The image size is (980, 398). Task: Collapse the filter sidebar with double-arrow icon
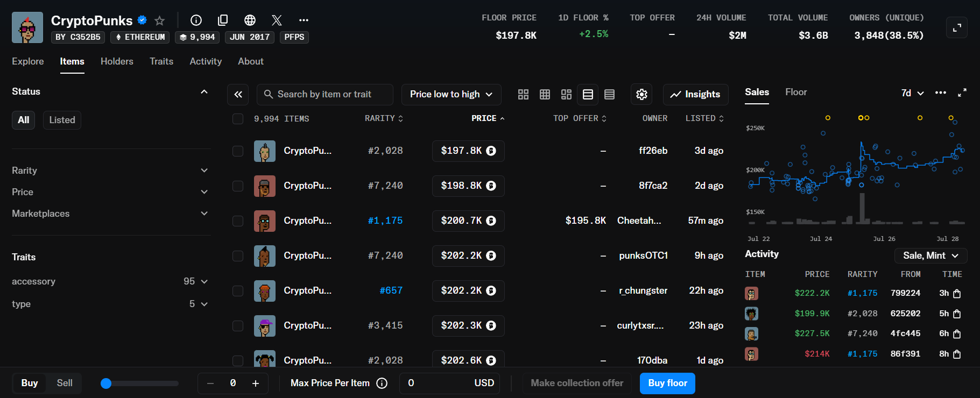click(238, 95)
